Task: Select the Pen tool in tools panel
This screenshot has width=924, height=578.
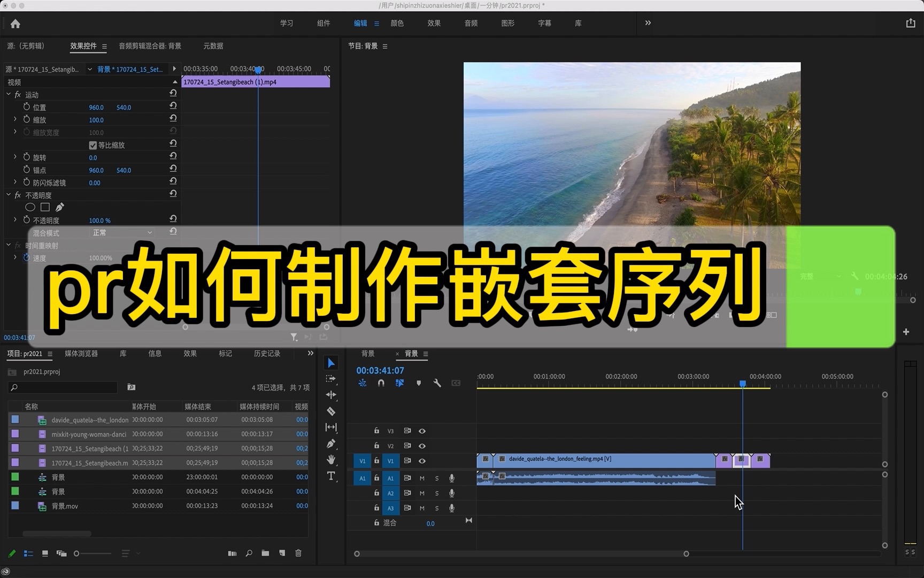Action: (331, 444)
